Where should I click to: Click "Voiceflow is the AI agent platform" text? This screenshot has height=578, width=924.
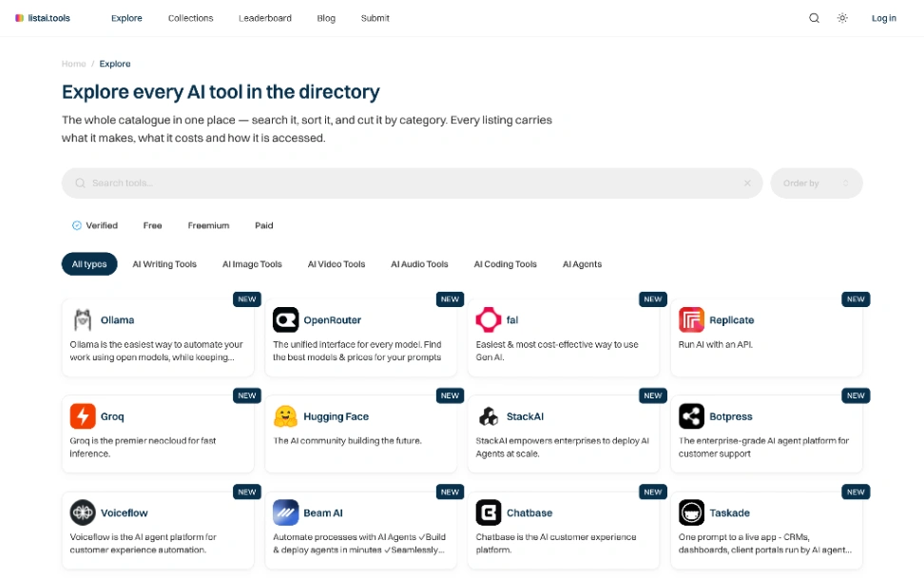coord(144,543)
